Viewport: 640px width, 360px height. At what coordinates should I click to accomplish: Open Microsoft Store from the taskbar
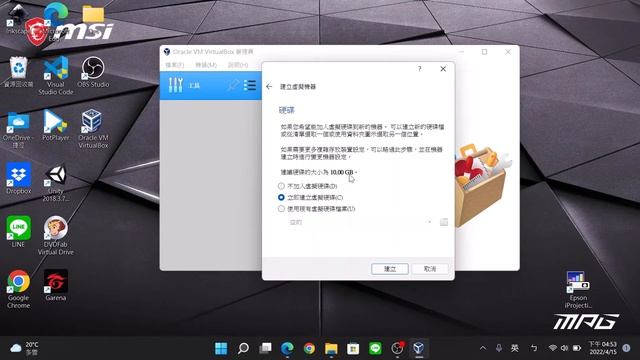tap(353, 348)
